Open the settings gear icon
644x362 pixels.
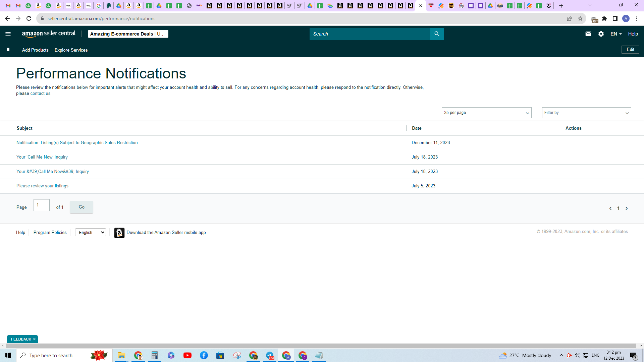(601, 34)
